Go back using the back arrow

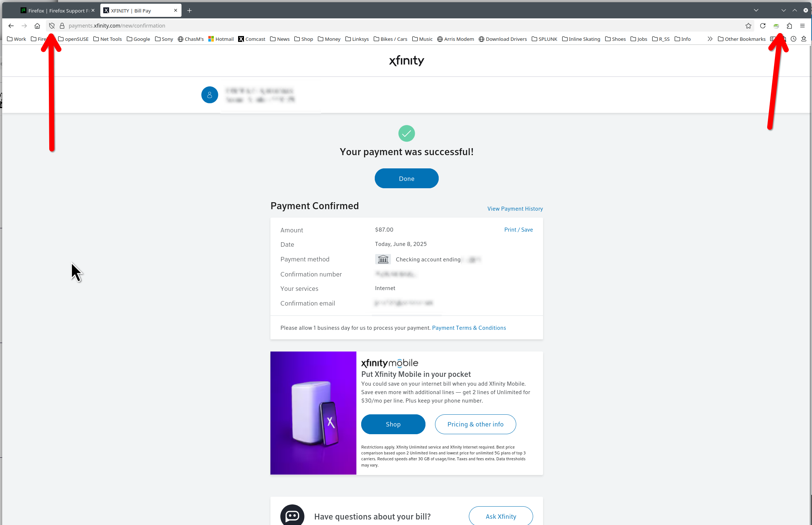[x=11, y=26]
